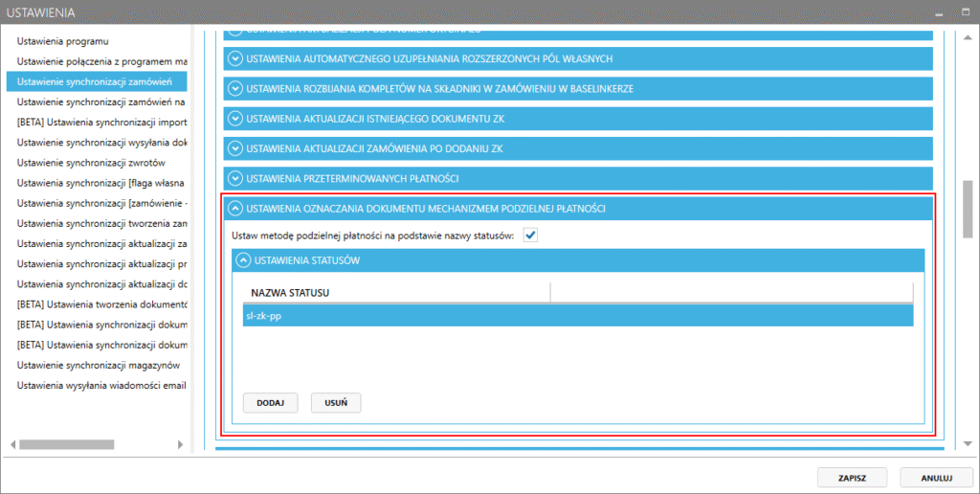Image resolution: width=980 pixels, height=494 pixels.
Task: Click the DODAJ button
Action: click(x=270, y=403)
